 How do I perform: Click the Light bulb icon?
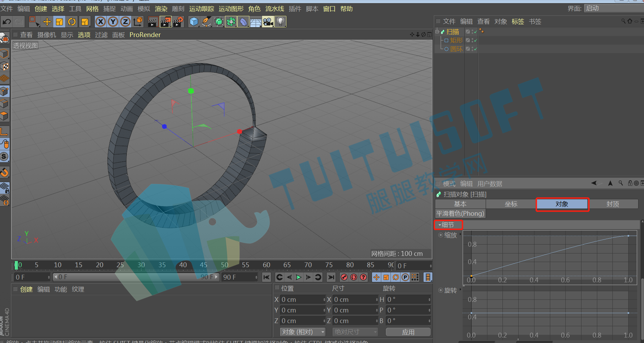click(x=281, y=22)
